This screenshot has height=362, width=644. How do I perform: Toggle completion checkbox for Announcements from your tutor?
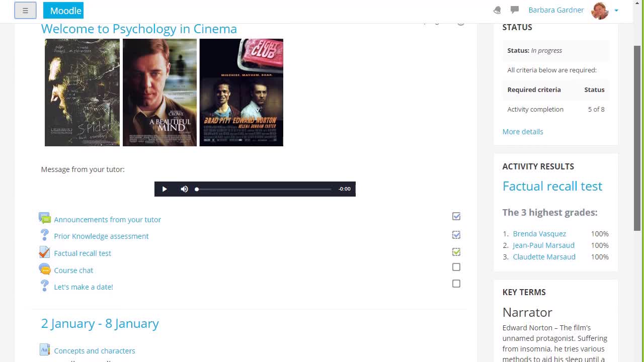(456, 216)
